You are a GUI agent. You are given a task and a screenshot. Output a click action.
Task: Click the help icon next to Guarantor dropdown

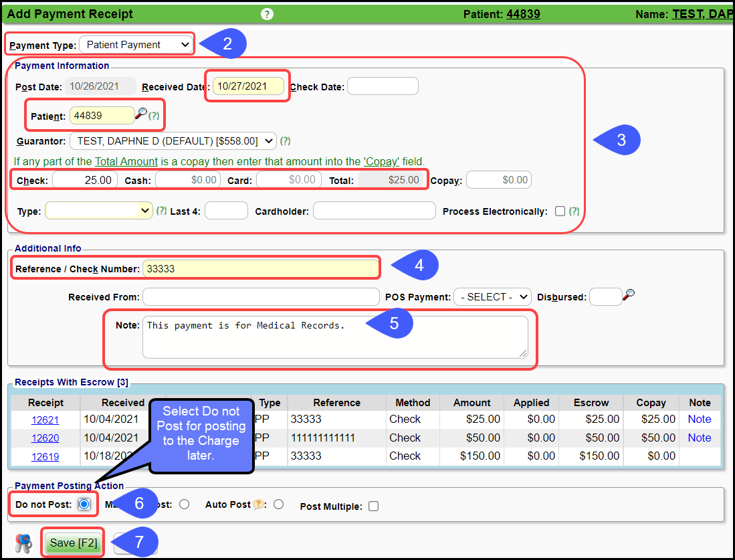[x=286, y=141]
